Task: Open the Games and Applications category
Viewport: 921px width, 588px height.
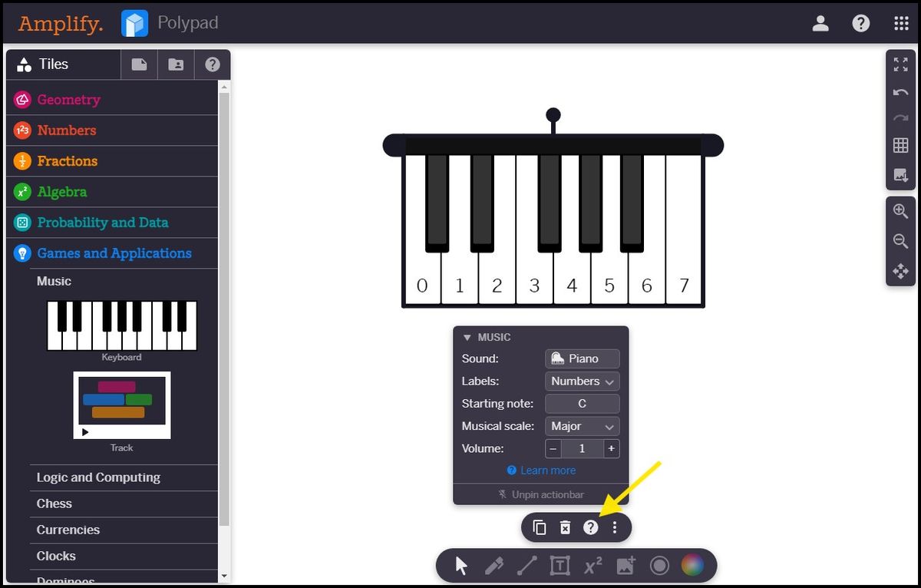Action: pos(114,253)
